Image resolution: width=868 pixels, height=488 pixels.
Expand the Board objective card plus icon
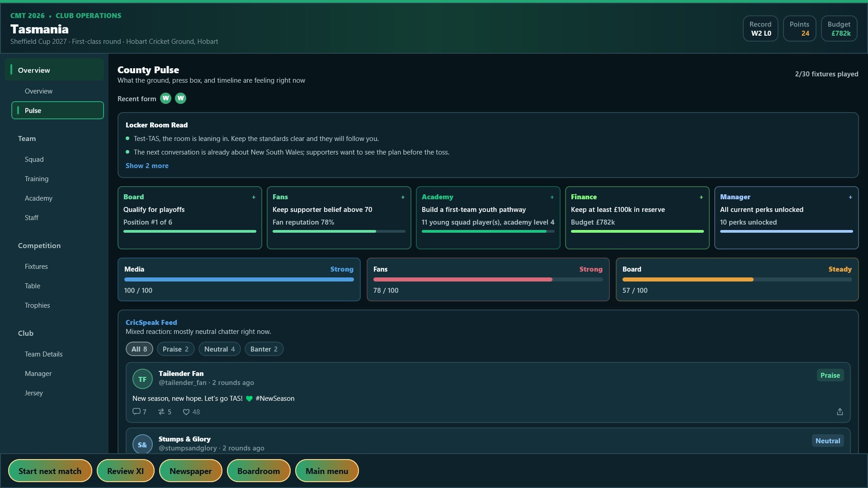[x=254, y=197]
